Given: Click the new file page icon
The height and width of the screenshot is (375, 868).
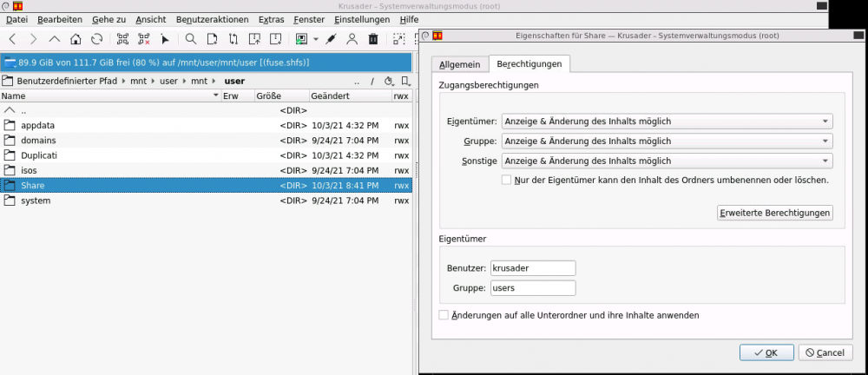Looking at the screenshot, I should 212,39.
